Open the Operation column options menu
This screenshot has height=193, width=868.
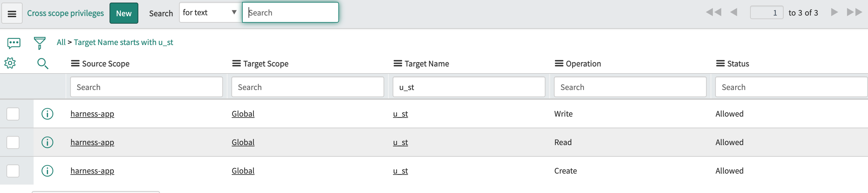(559, 63)
